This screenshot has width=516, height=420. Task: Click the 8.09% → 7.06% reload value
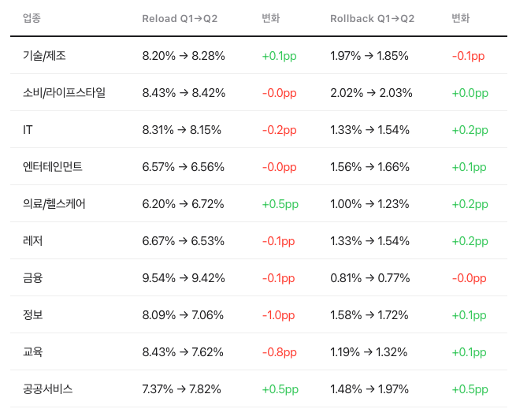183,315
